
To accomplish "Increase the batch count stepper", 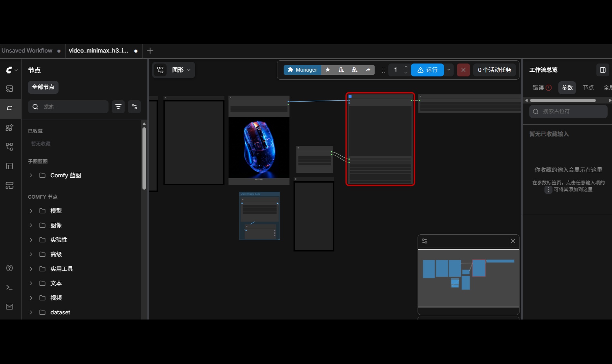I will click(406, 67).
